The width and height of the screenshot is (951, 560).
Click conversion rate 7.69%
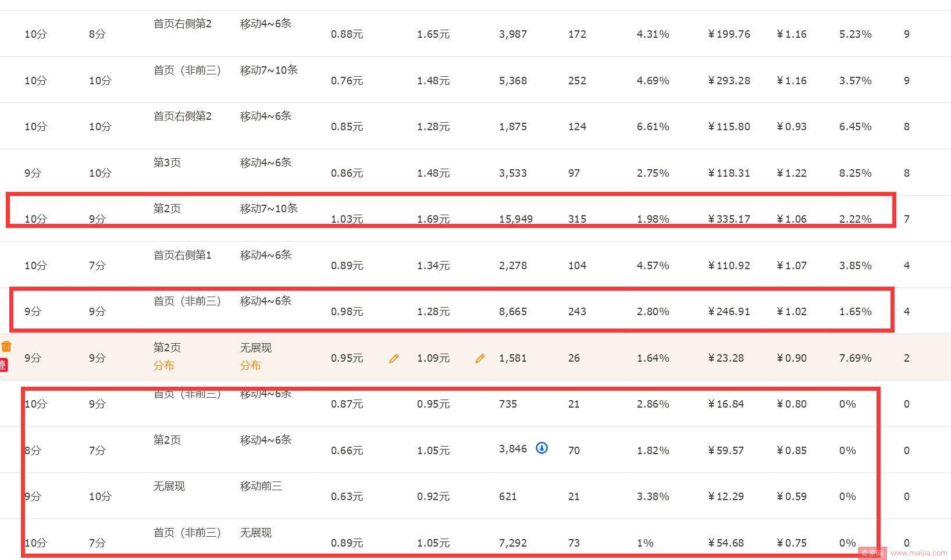tap(855, 358)
